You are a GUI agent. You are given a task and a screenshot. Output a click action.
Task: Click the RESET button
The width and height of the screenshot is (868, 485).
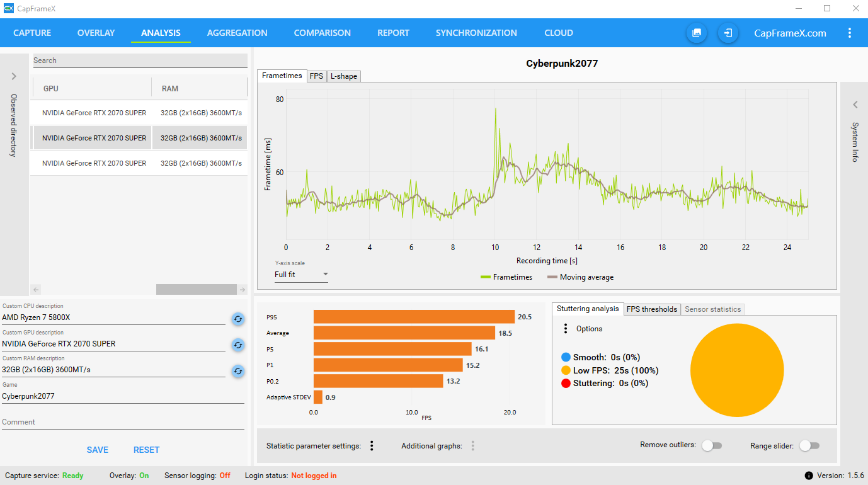click(x=146, y=450)
